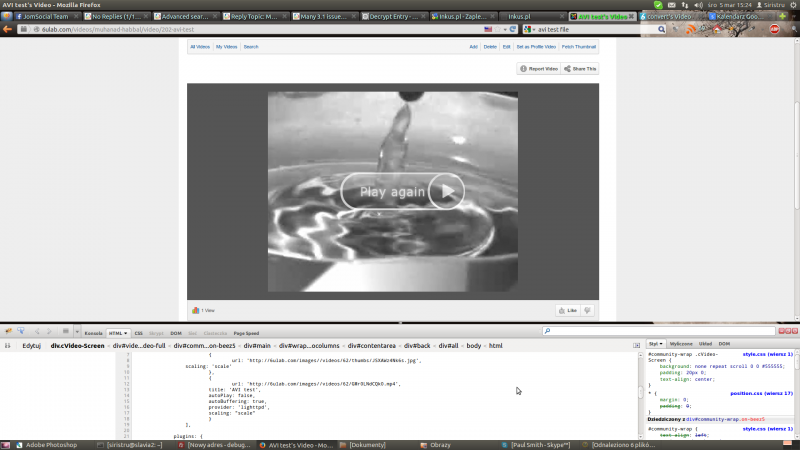Open the dropdown arrow beside Konsola
This screenshot has width=800, height=450.
point(77,332)
